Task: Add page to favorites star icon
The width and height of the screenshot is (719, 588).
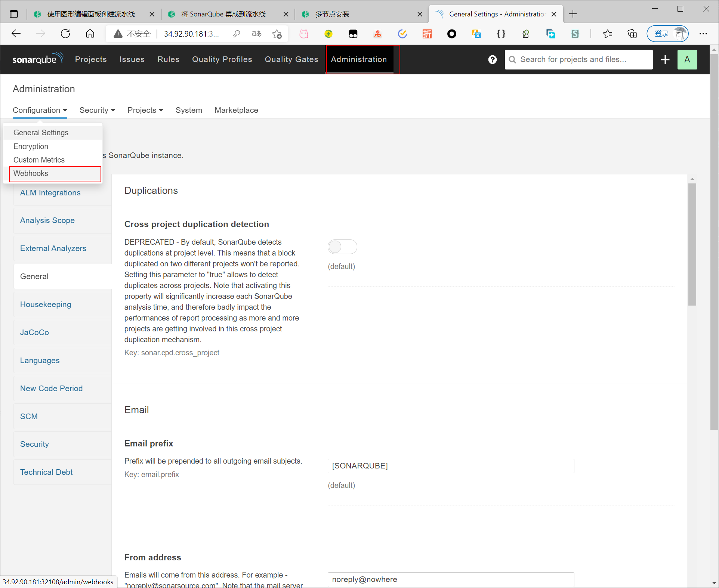Action: 277,34
